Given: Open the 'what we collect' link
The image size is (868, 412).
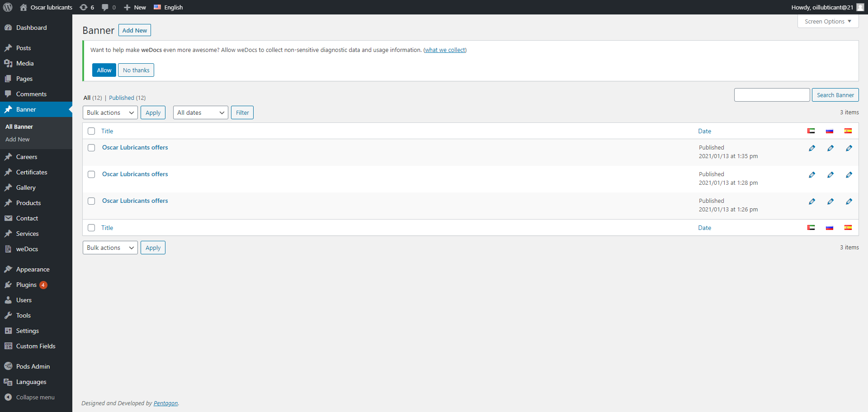Looking at the screenshot, I should point(445,50).
